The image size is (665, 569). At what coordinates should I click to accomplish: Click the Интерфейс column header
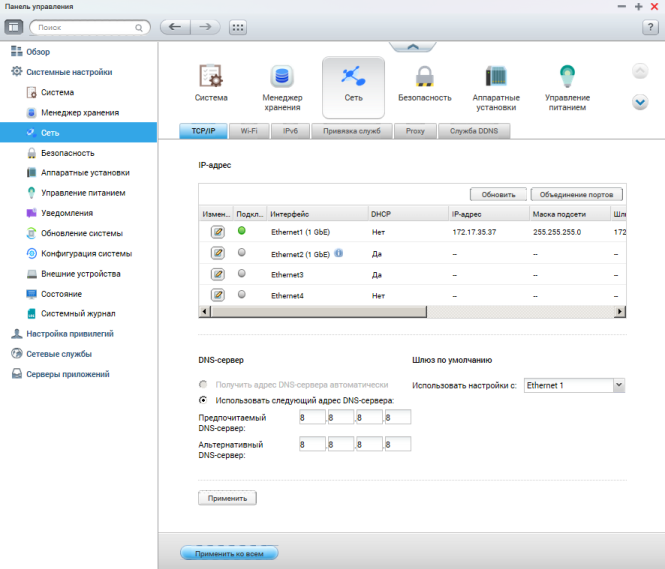(317, 214)
